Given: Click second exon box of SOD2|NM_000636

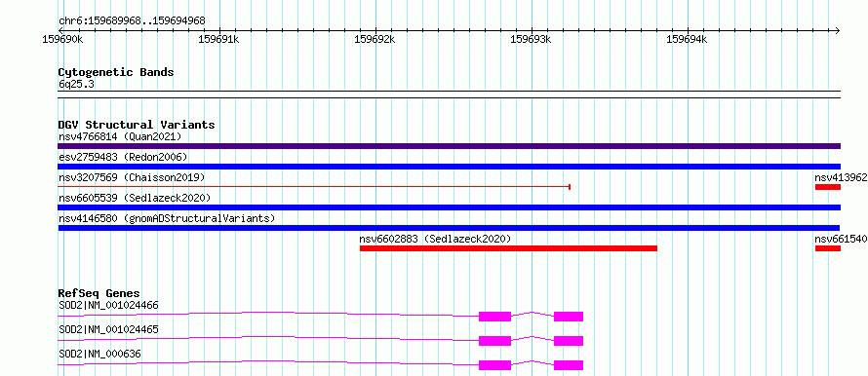Looking at the screenshot, I should 569,365.
